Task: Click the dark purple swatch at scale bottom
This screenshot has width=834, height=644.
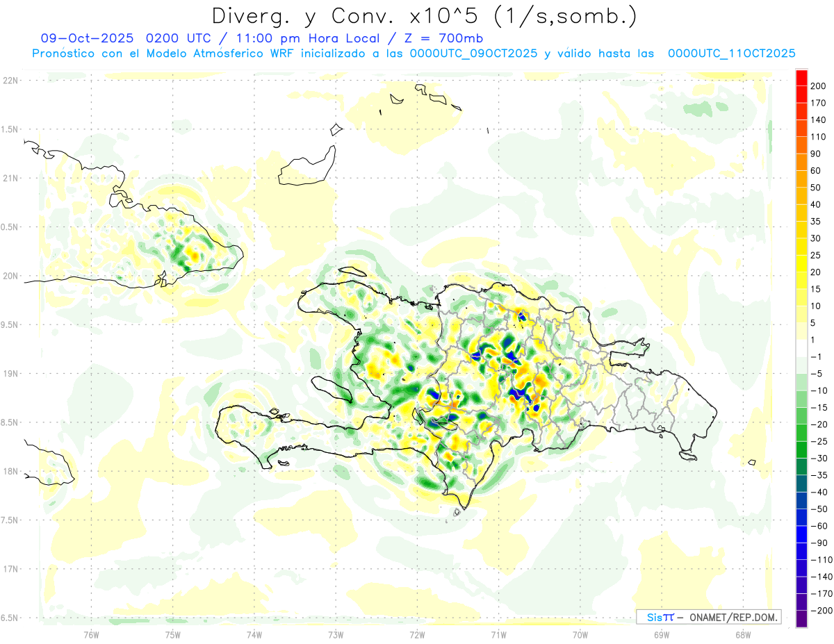Action: tap(801, 619)
